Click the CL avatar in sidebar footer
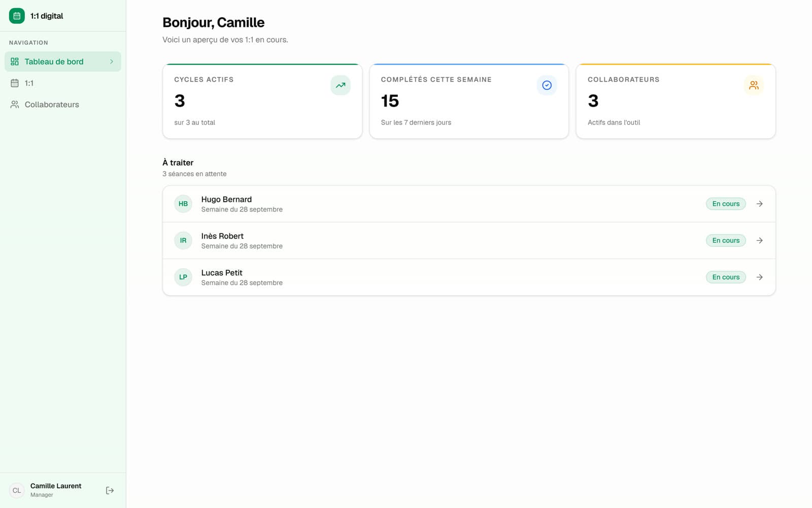The height and width of the screenshot is (508, 812). [x=17, y=490]
